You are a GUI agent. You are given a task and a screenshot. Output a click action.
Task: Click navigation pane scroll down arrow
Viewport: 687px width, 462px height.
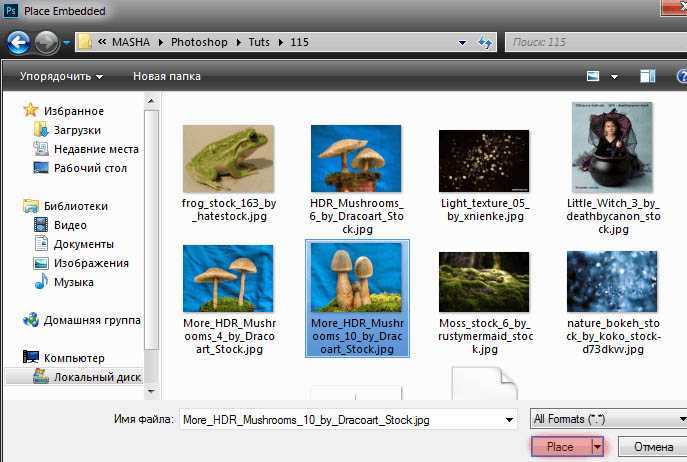click(151, 391)
